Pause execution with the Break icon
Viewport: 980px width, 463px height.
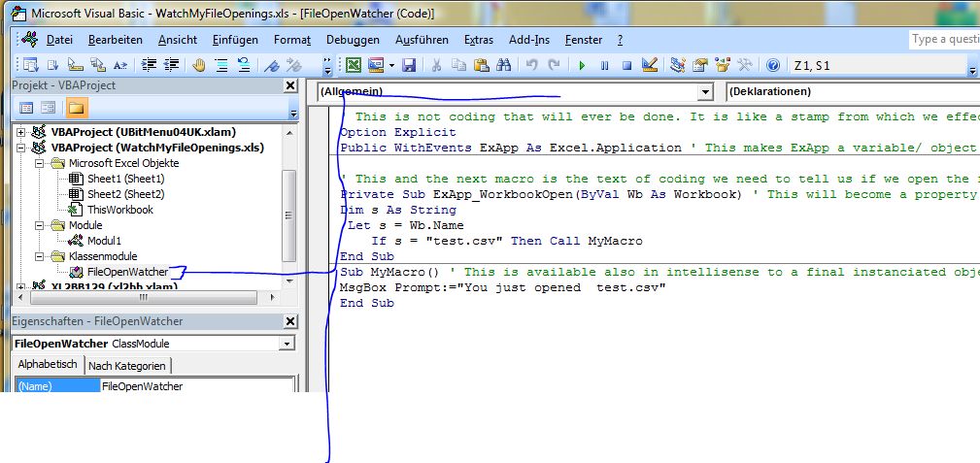604,65
